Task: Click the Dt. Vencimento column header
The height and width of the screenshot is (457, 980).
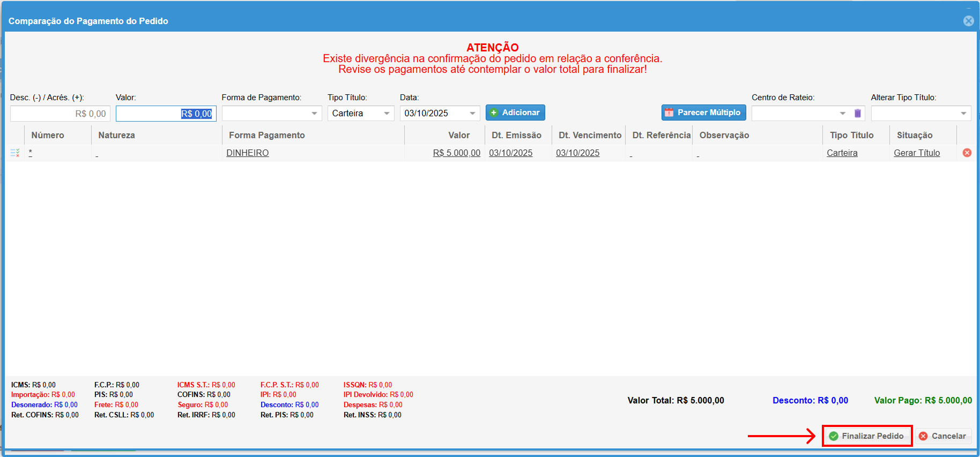Action: (x=589, y=135)
